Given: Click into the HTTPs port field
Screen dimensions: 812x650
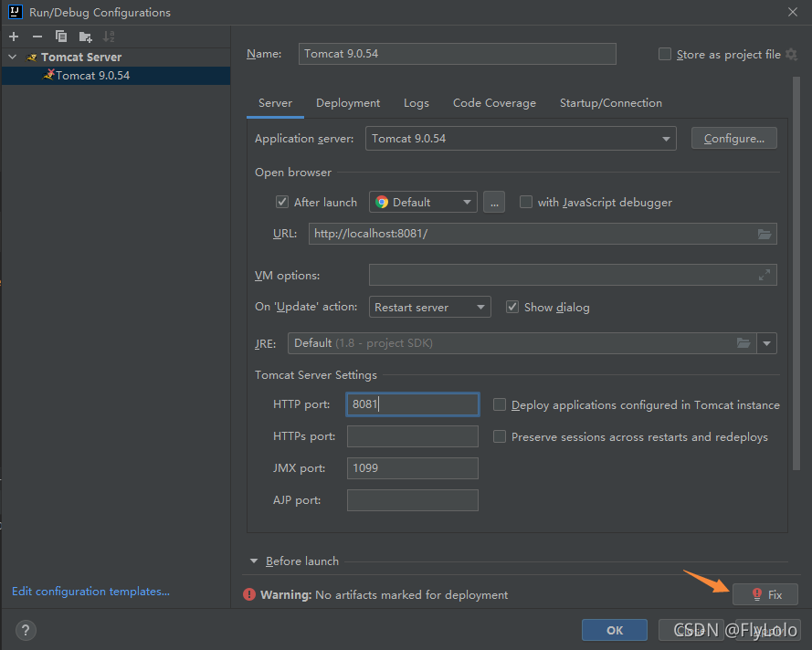Looking at the screenshot, I should (x=412, y=436).
